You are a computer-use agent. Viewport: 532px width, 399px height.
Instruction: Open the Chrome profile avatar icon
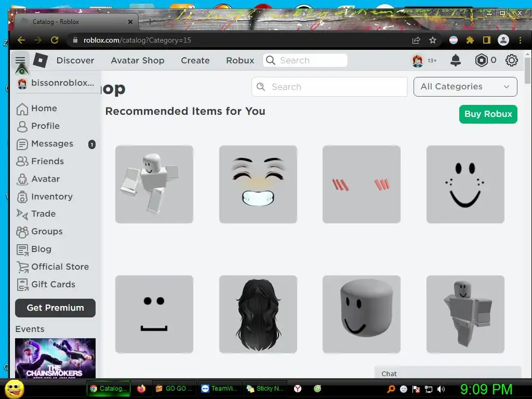click(503, 41)
